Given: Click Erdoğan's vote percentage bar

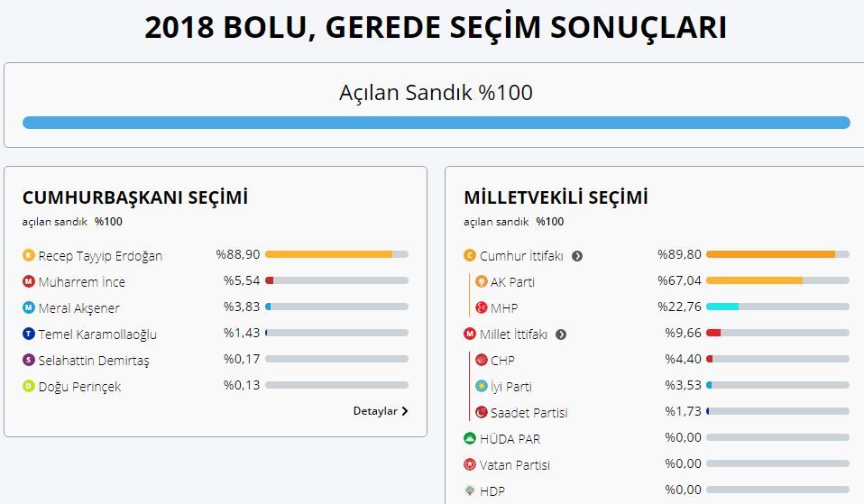Looking at the screenshot, I should point(336,254).
